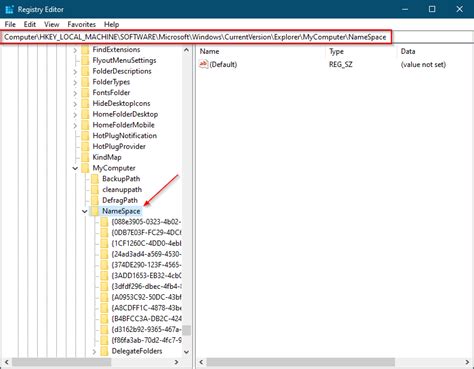Viewport: 474px width, 369px height.
Task: Click the tree pane scroll-down arrow
Action: (186, 352)
